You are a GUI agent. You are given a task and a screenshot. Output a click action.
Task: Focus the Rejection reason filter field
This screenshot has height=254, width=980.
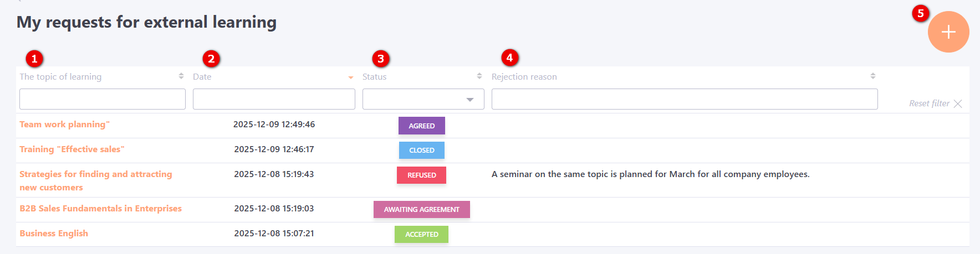click(685, 100)
